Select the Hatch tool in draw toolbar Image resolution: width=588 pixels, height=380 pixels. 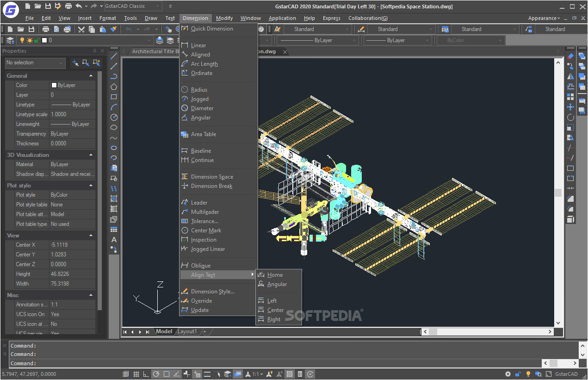click(114, 199)
